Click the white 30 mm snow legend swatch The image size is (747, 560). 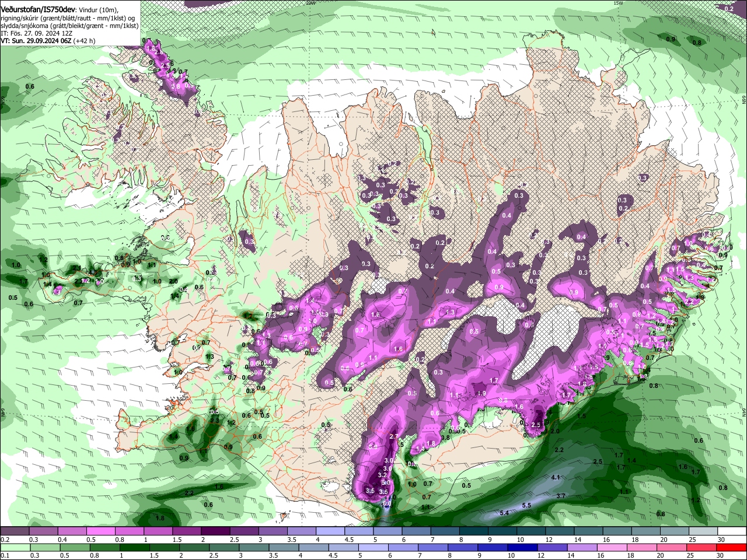pos(732,531)
